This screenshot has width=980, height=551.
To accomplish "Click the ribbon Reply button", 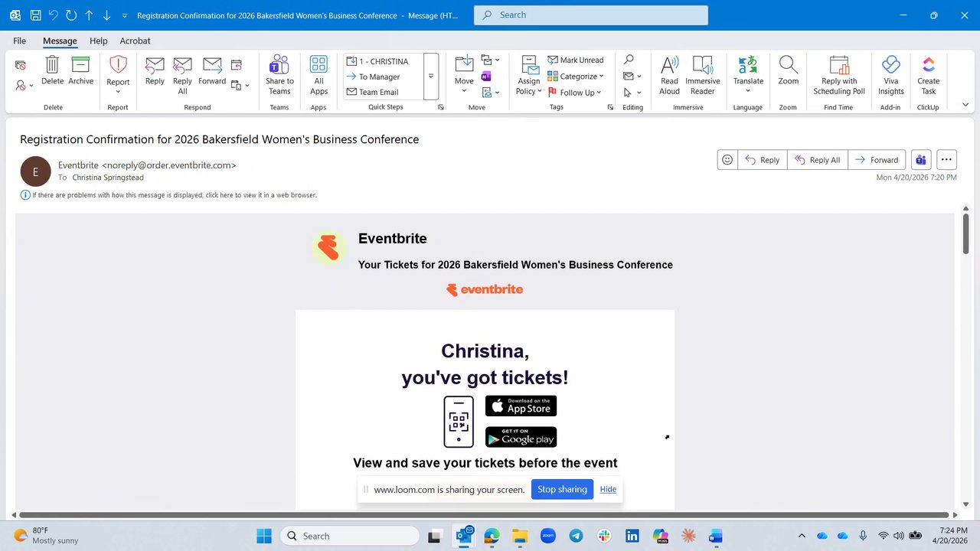I will (x=155, y=71).
